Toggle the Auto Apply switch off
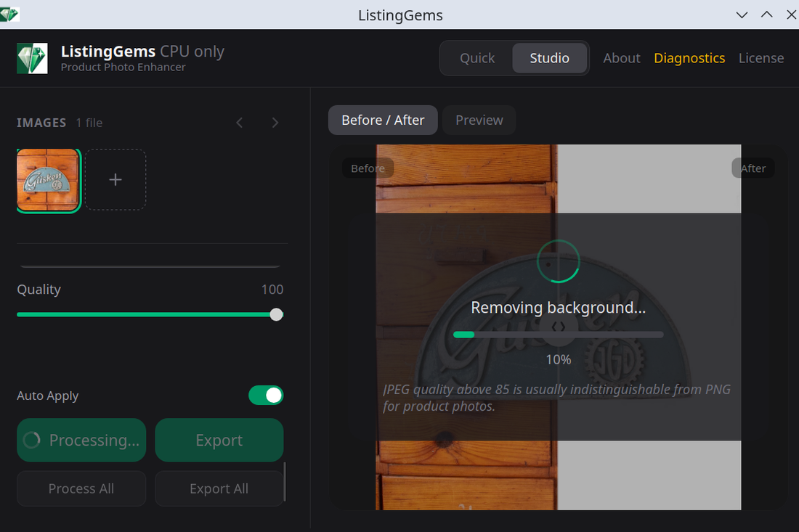Image resolution: width=799 pixels, height=532 pixels. (x=266, y=396)
